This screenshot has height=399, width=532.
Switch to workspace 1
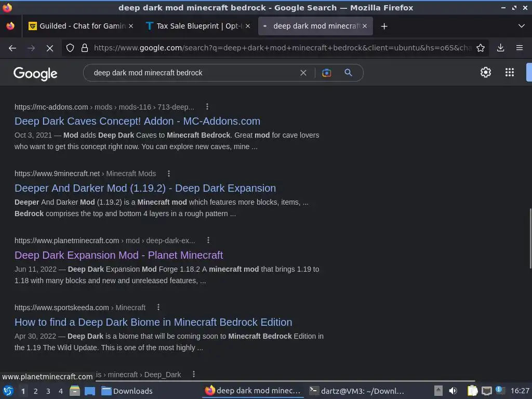coord(23,391)
